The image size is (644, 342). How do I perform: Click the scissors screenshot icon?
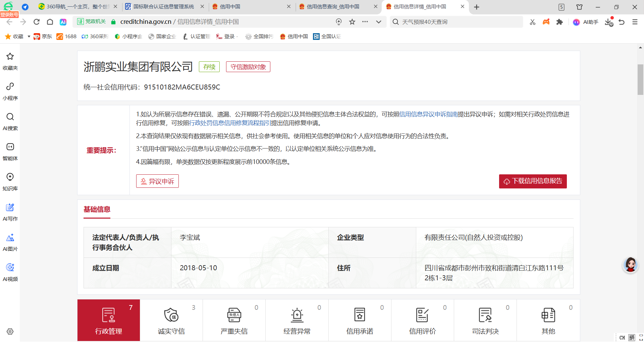[532, 22]
